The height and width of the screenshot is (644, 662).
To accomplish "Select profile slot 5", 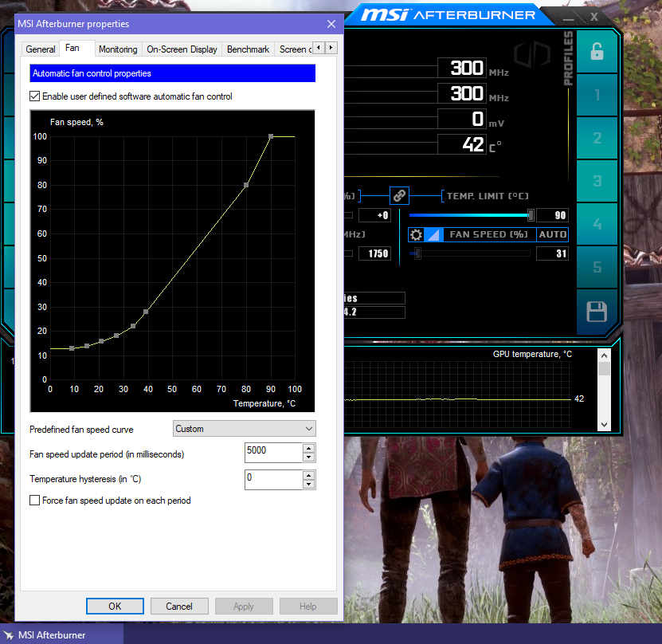I will click(597, 268).
